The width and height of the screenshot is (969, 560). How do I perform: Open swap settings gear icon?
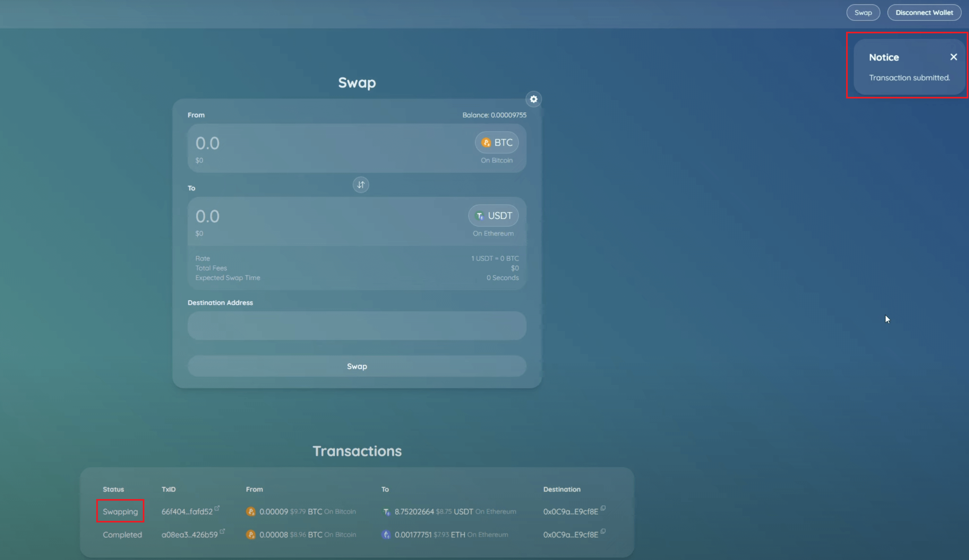tap(533, 99)
